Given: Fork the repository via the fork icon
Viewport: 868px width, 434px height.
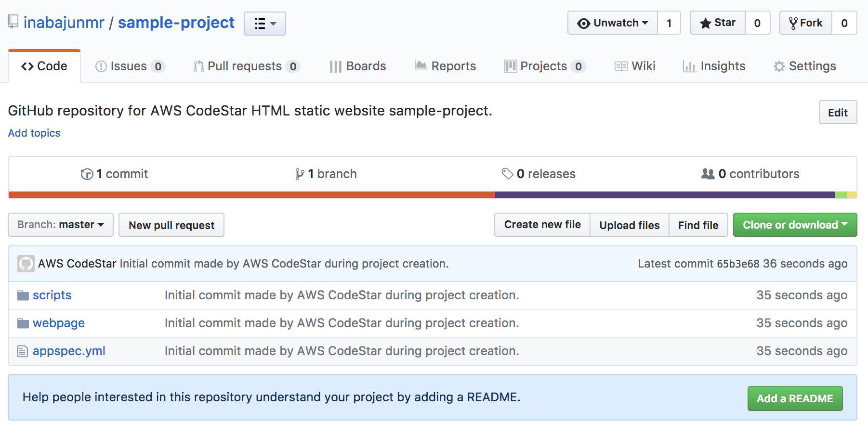Looking at the screenshot, I should [794, 22].
